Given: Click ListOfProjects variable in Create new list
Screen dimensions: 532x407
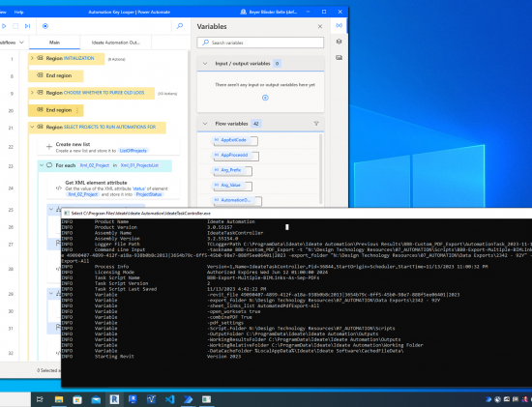Looking at the screenshot, I should tap(133, 151).
